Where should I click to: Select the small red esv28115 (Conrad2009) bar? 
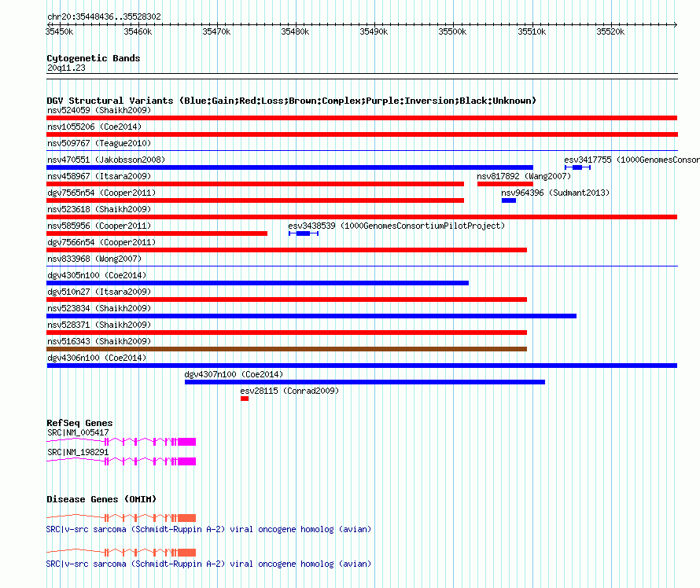pos(244,399)
